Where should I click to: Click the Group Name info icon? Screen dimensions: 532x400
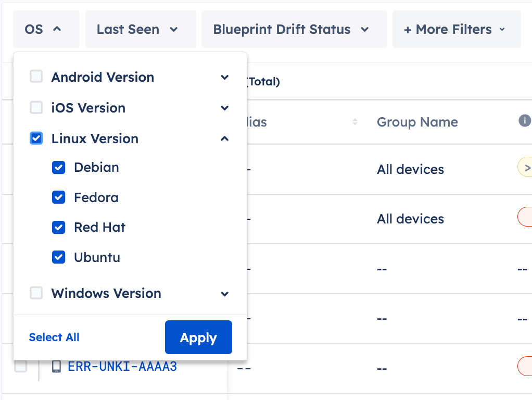point(525,120)
